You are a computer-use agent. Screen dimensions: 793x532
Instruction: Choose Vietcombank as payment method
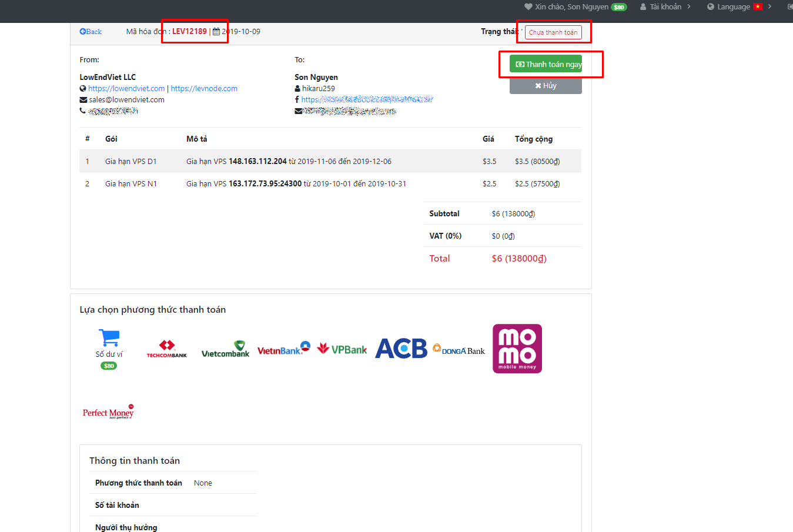tap(225, 349)
